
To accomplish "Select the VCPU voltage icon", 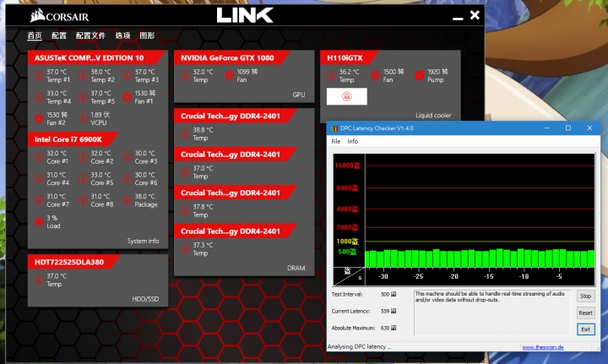I will click(x=83, y=118).
